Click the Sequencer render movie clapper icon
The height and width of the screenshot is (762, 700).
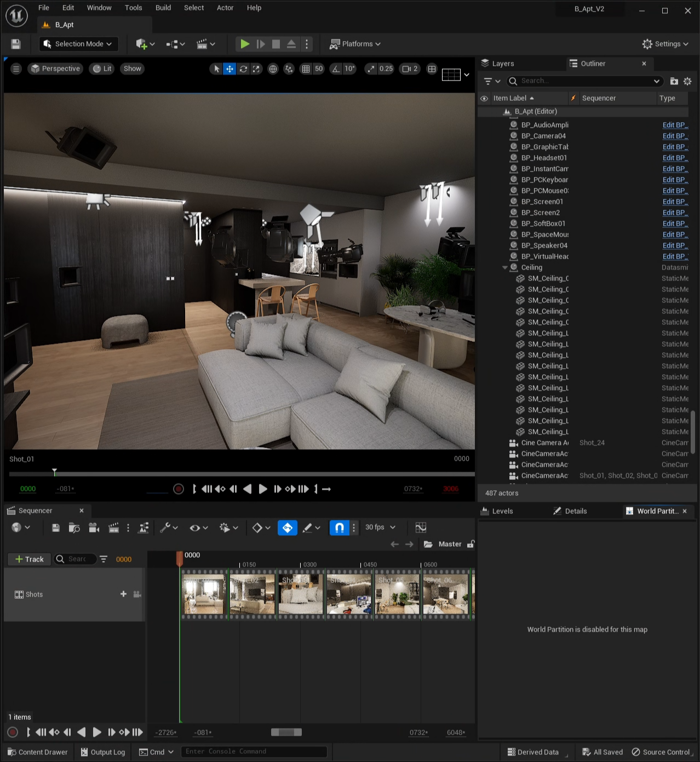tap(113, 528)
